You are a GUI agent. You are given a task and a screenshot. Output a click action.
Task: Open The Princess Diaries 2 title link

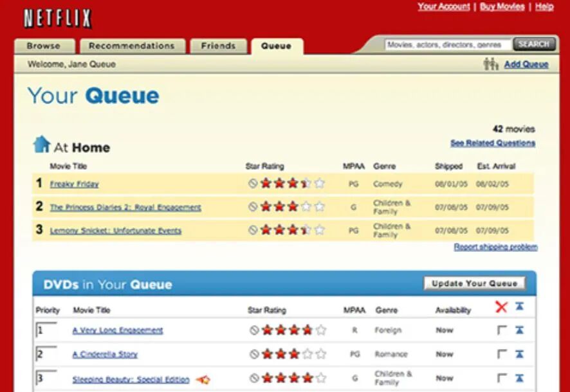point(125,208)
